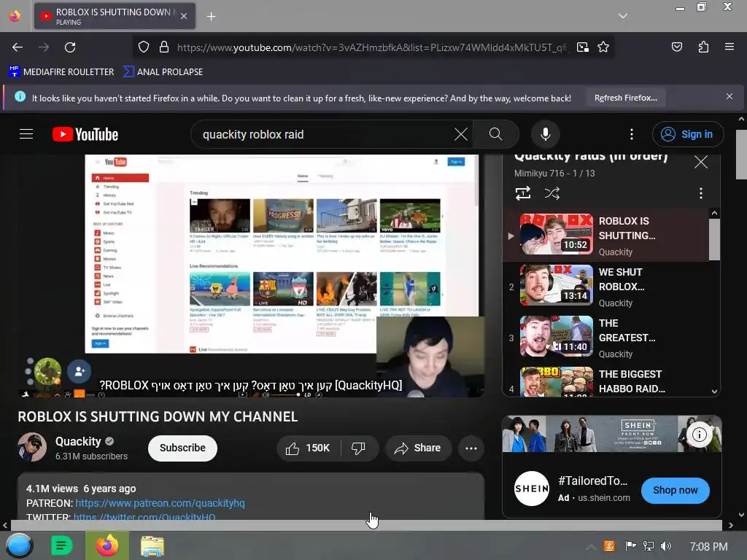Play WE SHUT ROBLOX playlist video
Screen dimensions: 747x560
pyautogui.click(x=606, y=287)
